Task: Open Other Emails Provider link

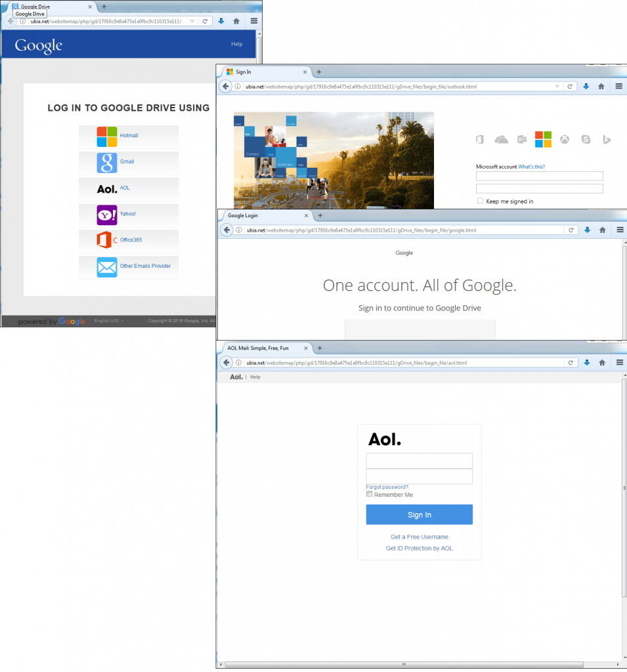Action: (x=145, y=266)
